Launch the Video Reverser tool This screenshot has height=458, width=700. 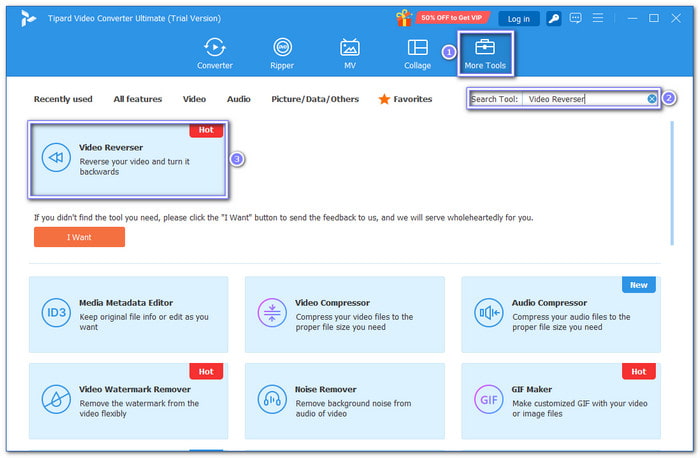[128, 159]
